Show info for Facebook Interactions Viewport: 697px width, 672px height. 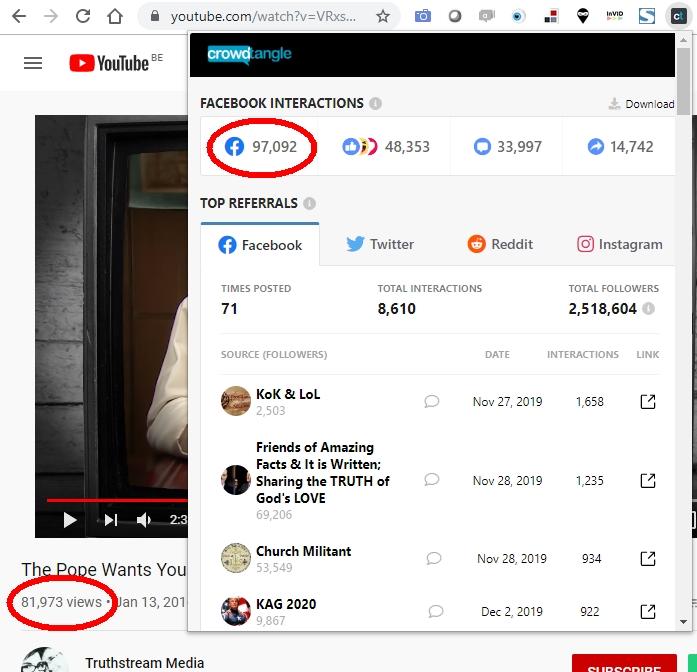tap(375, 103)
